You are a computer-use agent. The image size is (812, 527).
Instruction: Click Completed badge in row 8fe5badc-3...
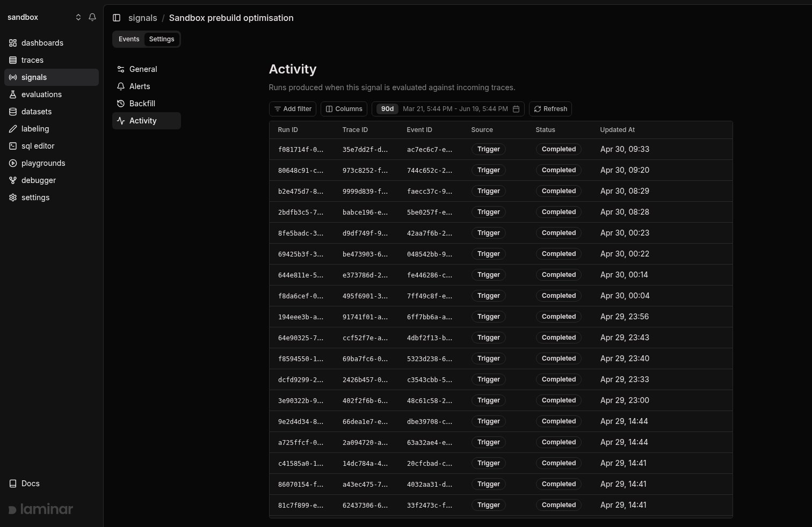[x=559, y=233]
